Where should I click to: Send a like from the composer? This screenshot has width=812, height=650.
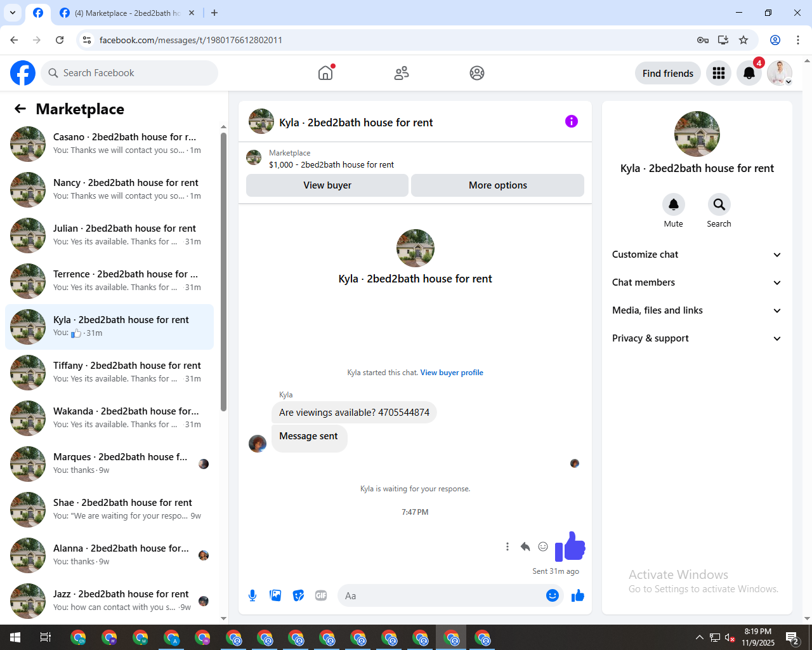578,595
